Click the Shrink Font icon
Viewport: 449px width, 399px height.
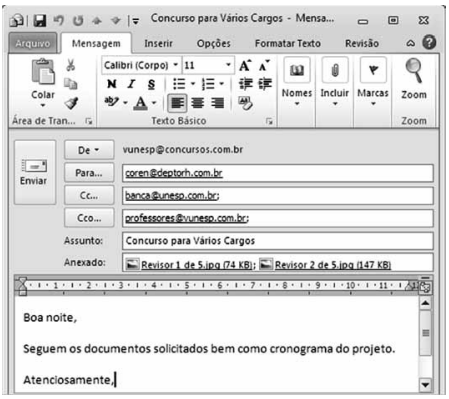pyautogui.click(x=264, y=65)
